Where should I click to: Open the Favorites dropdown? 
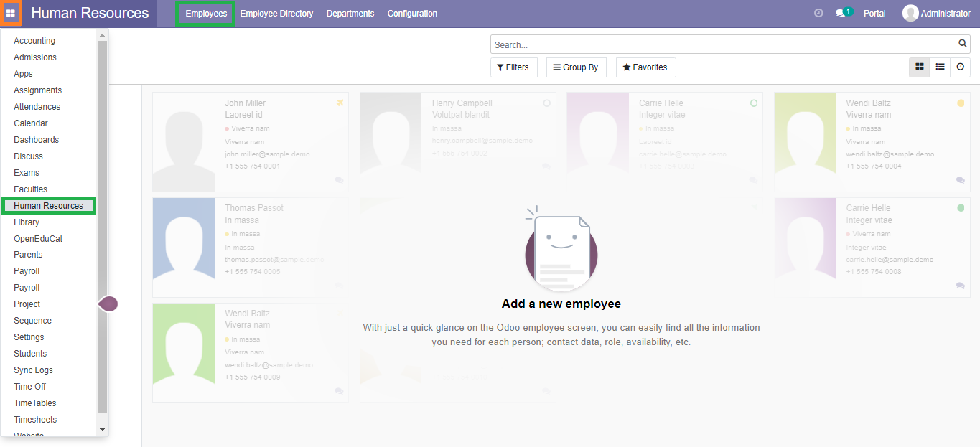click(645, 67)
